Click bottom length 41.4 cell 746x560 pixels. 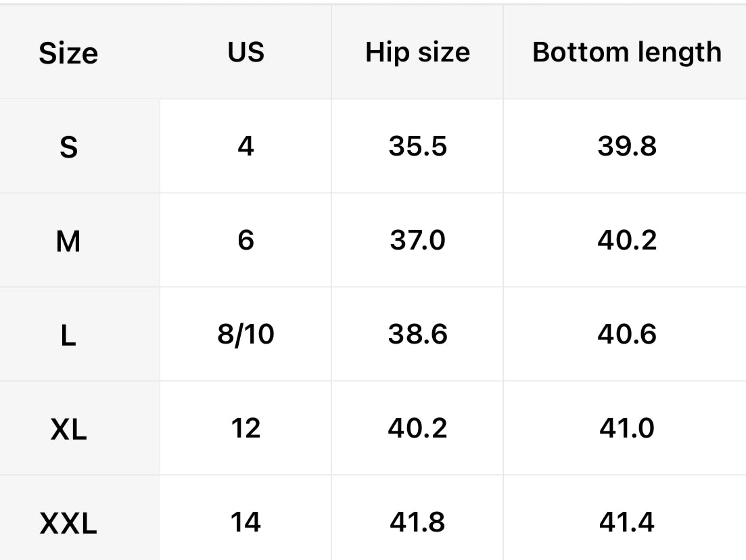pos(626,522)
